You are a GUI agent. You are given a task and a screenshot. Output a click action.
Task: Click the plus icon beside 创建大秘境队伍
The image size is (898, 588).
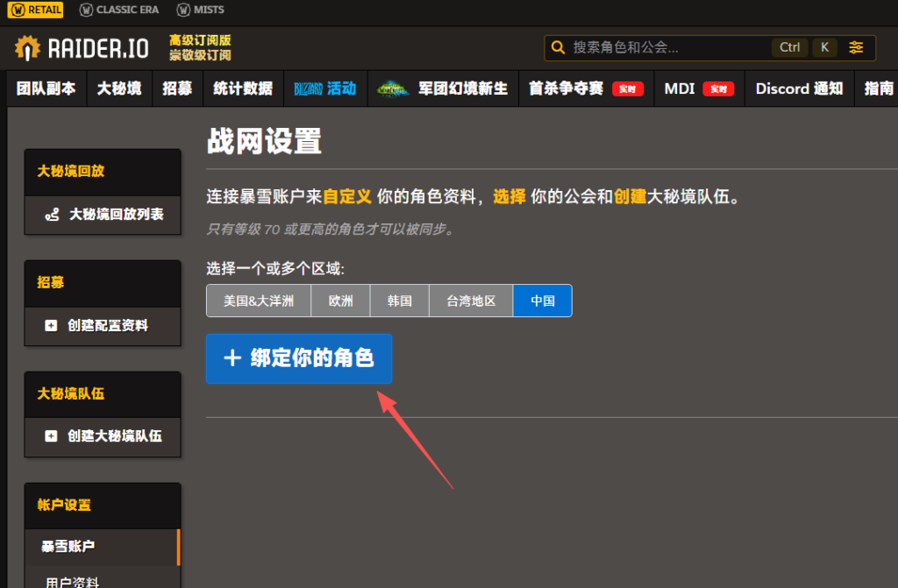click(51, 436)
